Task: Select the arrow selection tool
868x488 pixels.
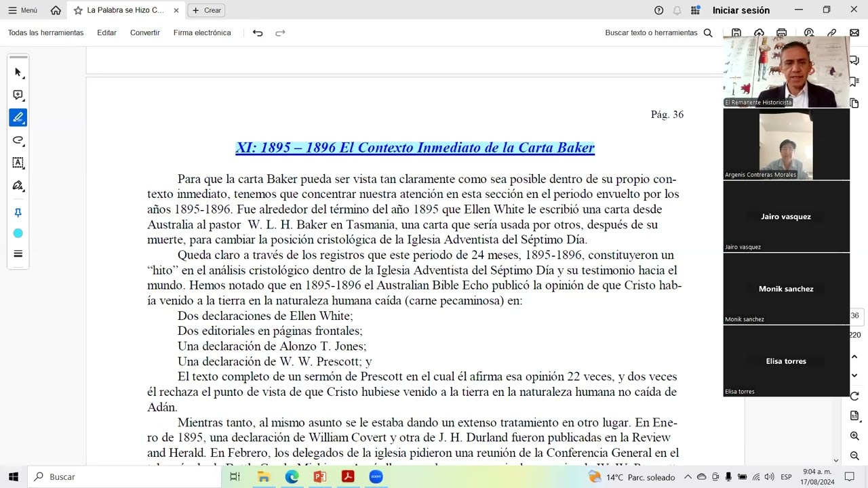Action: click(18, 73)
